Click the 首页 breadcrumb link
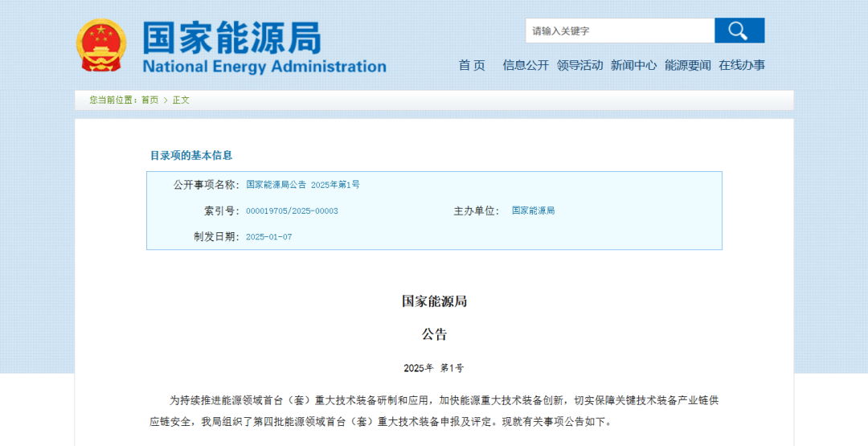The image size is (868, 446). click(149, 100)
